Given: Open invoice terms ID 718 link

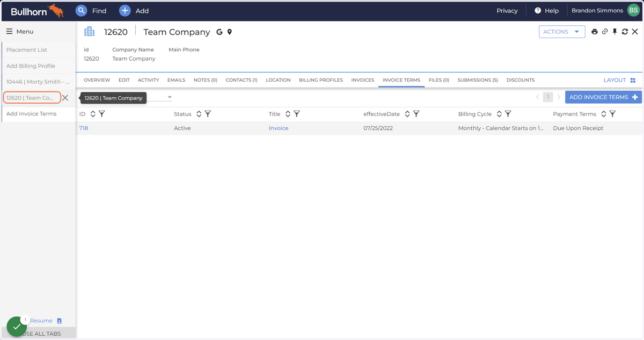Looking at the screenshot, I should click(x=84, y=128).
